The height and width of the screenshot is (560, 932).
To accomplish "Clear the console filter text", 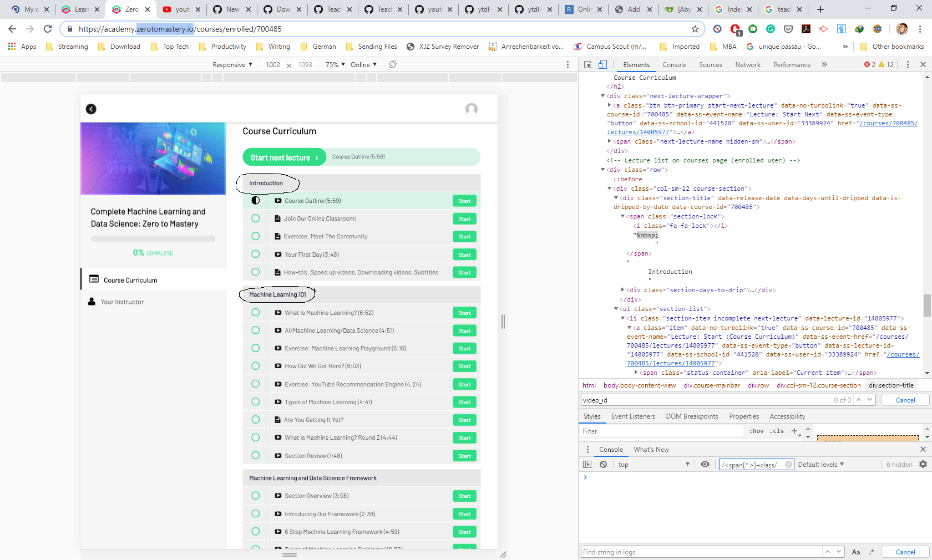I will [x=788, y=465].
